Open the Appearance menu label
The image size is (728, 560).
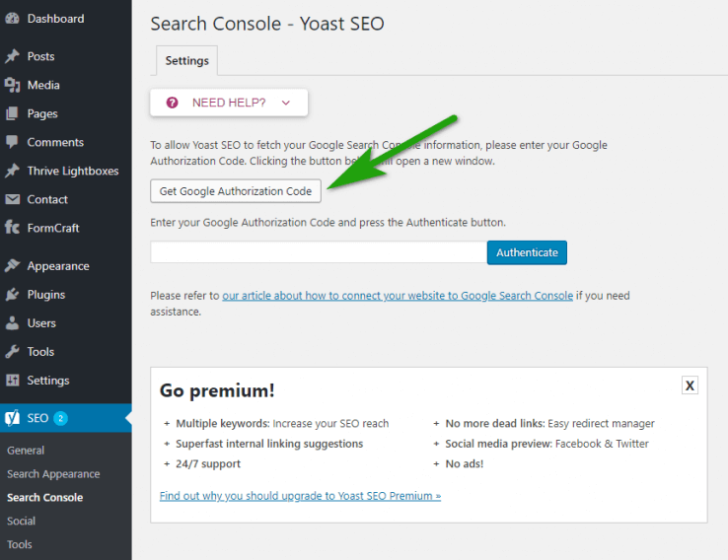pyautogui.click(x=58, y=266)
